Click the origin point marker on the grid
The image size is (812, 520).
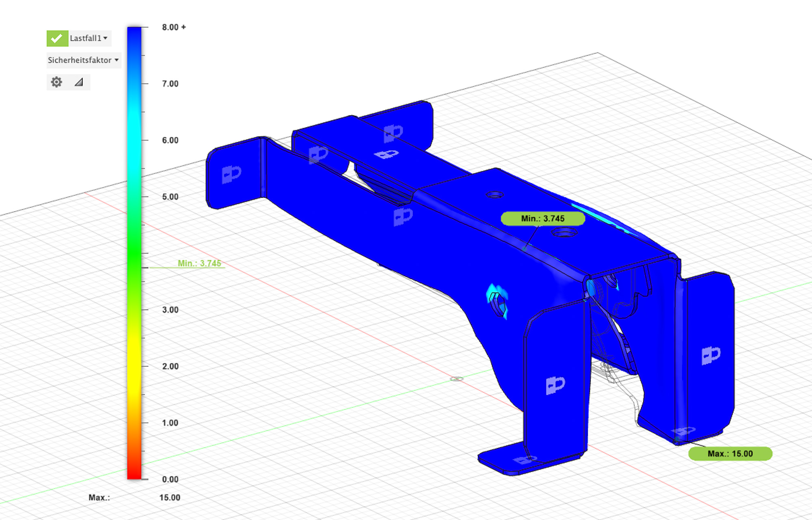[x=457, y=379]
